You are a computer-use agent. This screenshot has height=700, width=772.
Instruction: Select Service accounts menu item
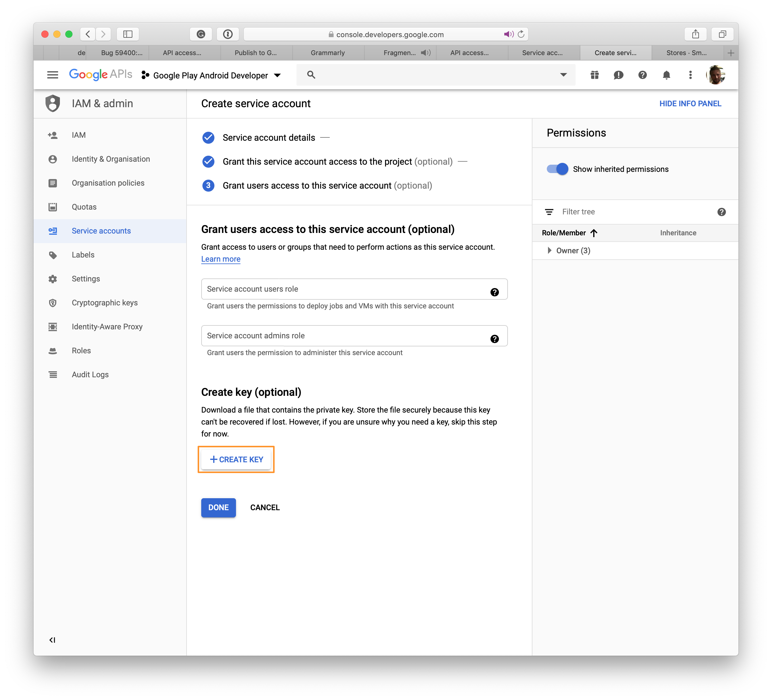pos(102,231)
